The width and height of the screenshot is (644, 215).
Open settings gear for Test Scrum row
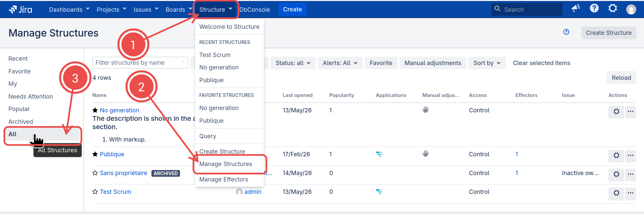pos(616,193)
